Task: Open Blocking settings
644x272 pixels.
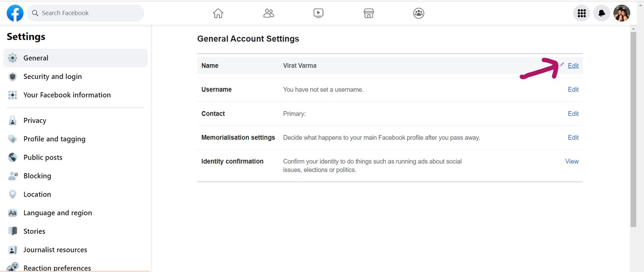Action: pyautogui.click(x=76, y=176)
